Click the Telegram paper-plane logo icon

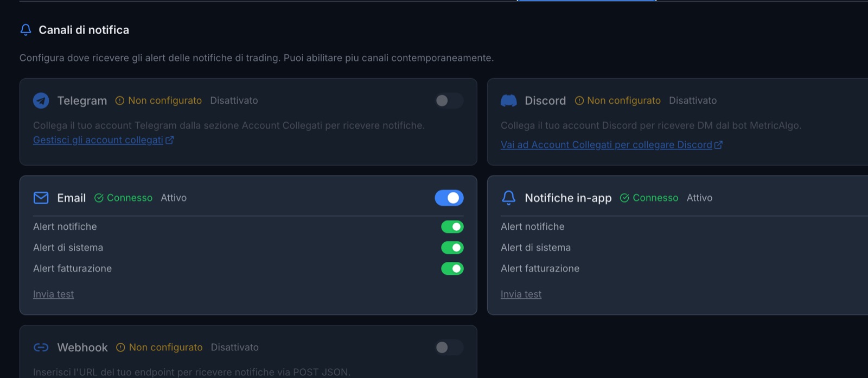pos(41,100)
